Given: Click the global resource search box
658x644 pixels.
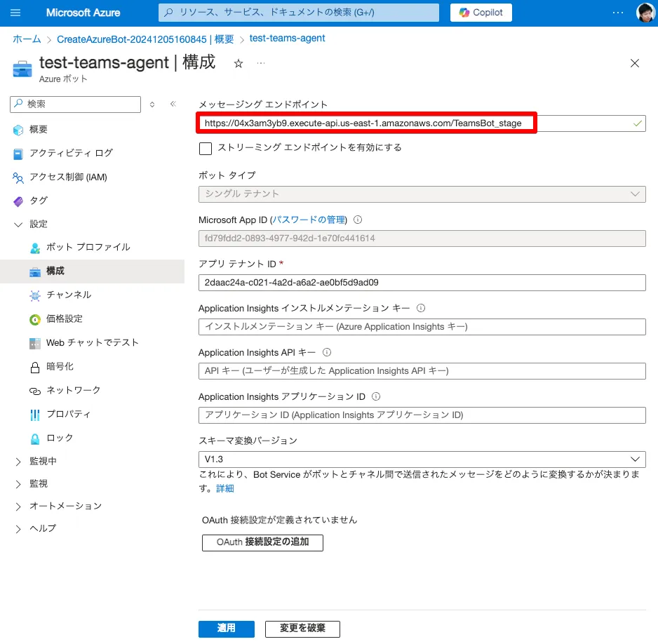Looking at the screenshot, I should pyautogui.click(x=299, y=13).
